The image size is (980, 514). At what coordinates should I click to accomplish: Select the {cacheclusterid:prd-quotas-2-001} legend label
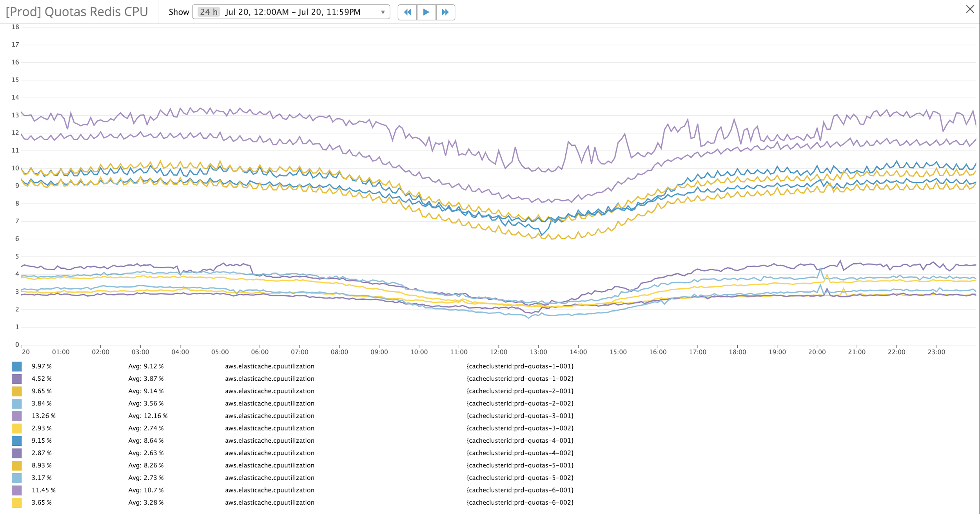(x=520, y=391)
